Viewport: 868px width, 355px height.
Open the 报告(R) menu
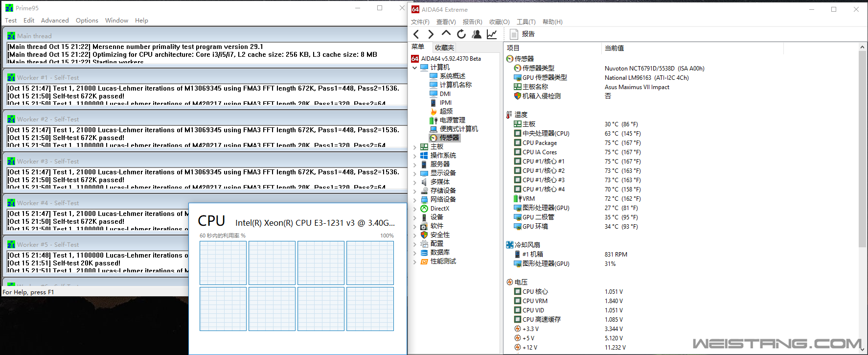(472, 22)
